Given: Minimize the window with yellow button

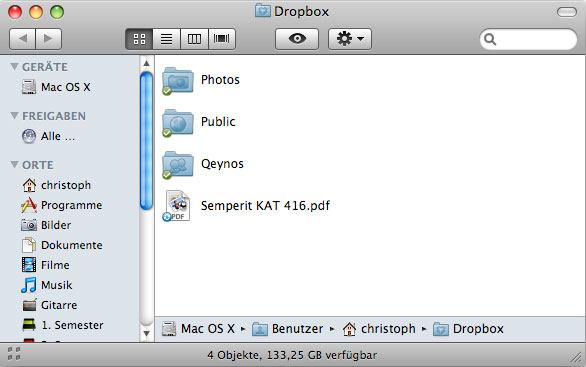Looking at the screenshot, I should (x=36, y=12).
